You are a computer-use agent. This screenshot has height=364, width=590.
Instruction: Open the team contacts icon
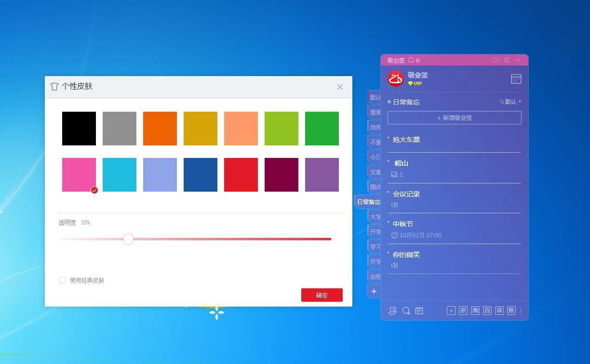[392, 311]
